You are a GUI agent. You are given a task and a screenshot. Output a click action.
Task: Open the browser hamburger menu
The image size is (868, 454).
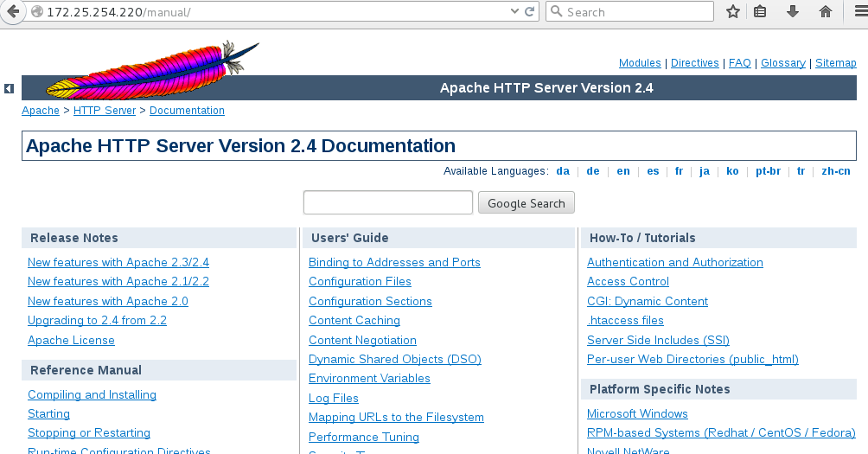861,11
